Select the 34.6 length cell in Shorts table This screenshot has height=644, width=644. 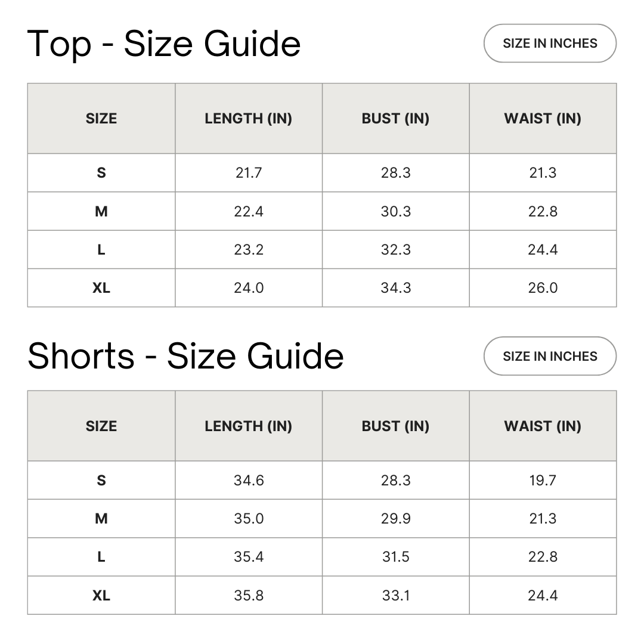coord(248,481)
